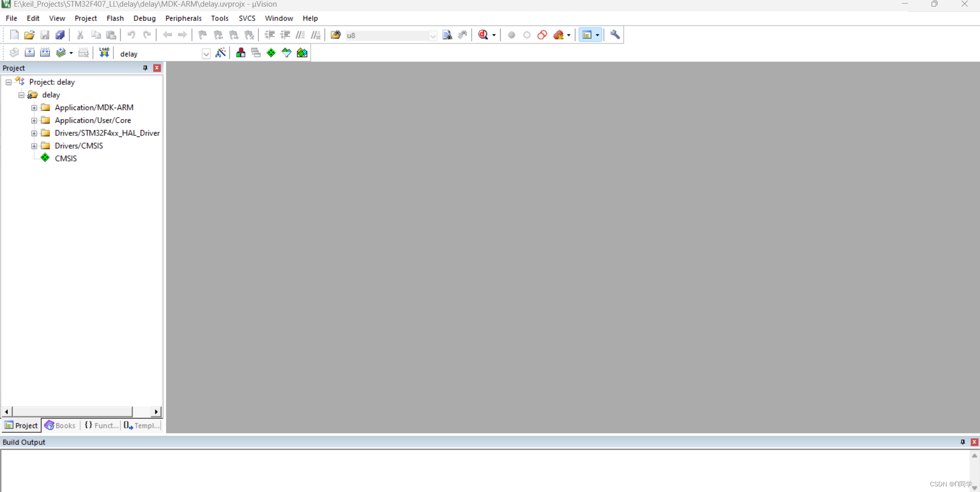Open Configuration with the wrench icon
The width and height of the screenshot is (980, 492).
click(615, 35)
